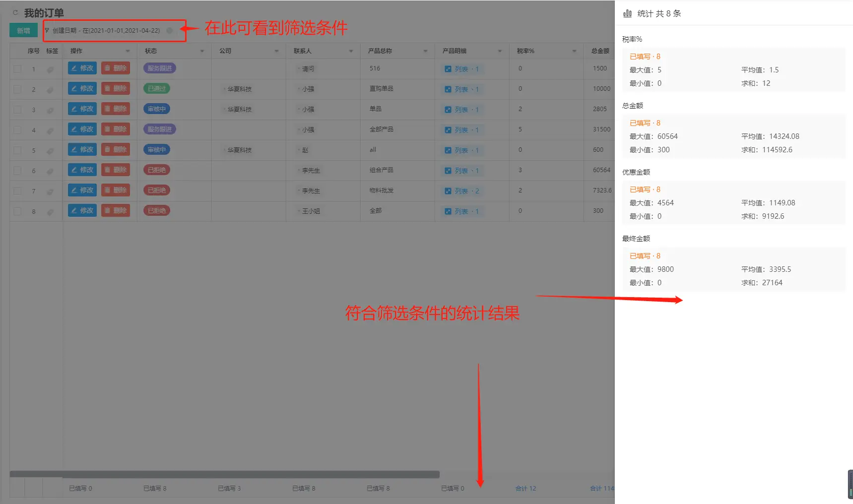Open the 产品总称 column header dropdown arrow

pyautogui.click(x=425, y=51)
